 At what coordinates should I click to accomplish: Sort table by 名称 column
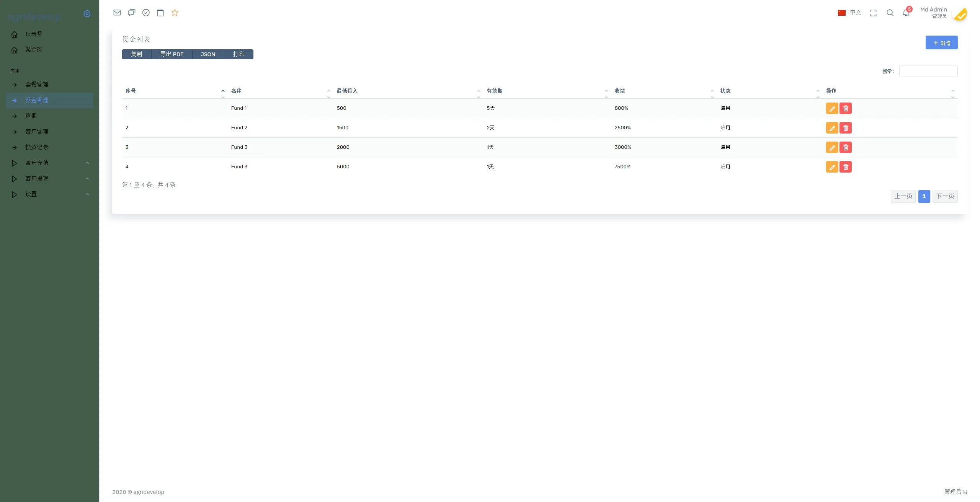[x=281, y=91]
